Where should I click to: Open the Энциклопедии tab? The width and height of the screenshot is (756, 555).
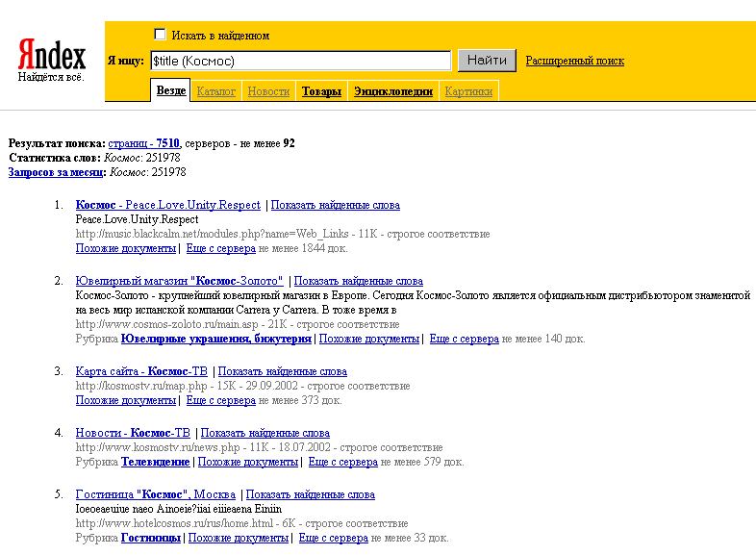393,91
